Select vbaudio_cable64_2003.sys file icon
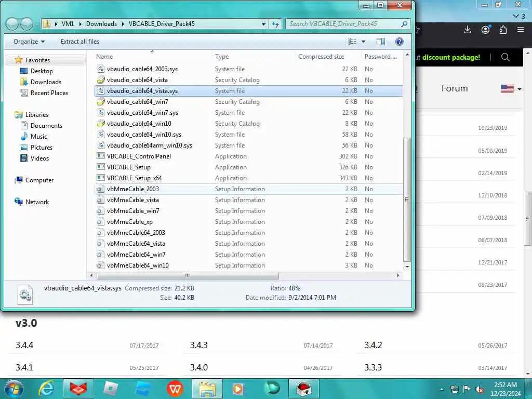The height and width of the screenshot is (399, 532). point(101,69)
